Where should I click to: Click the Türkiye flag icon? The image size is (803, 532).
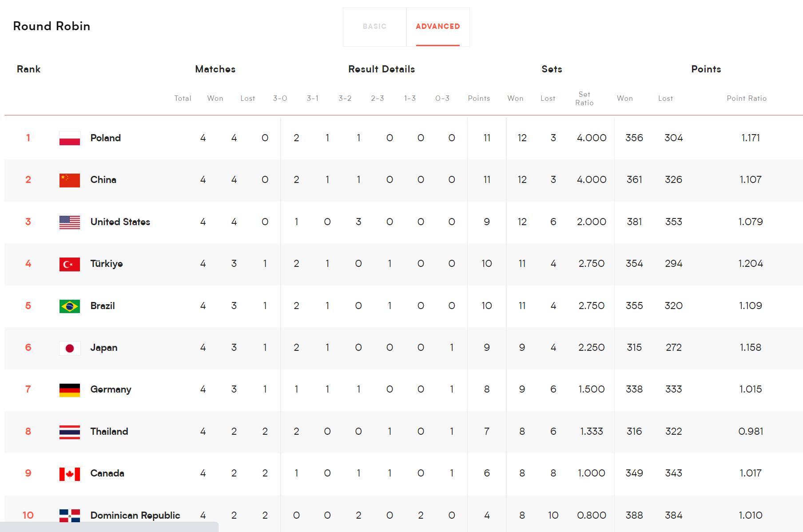tap(70, 264)
